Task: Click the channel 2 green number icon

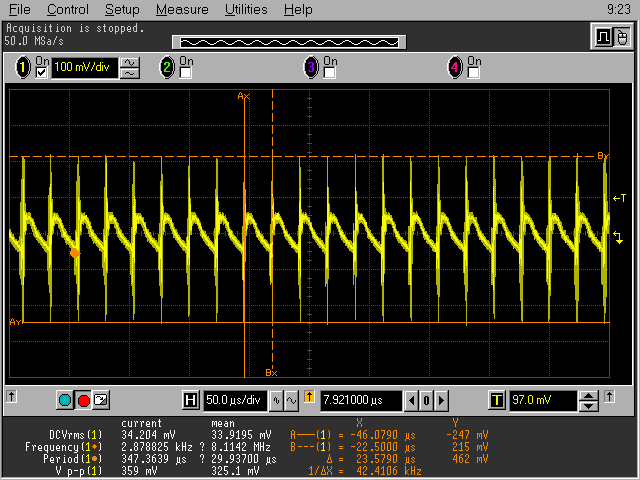Action: coord(167,68)
